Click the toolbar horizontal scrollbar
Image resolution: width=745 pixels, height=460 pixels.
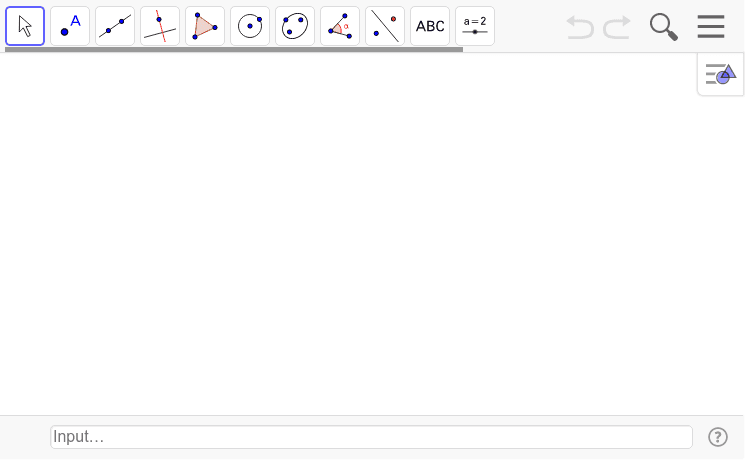tap(234, 49)
